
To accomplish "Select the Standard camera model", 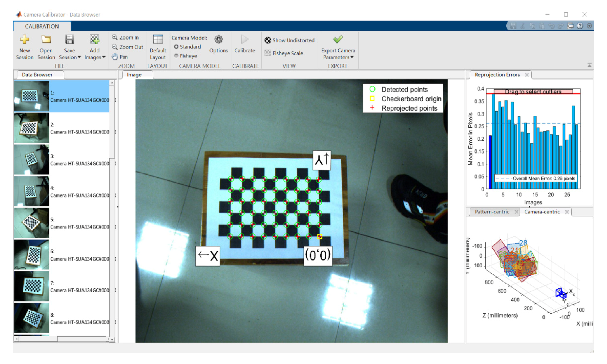I will tap(176, 47).
